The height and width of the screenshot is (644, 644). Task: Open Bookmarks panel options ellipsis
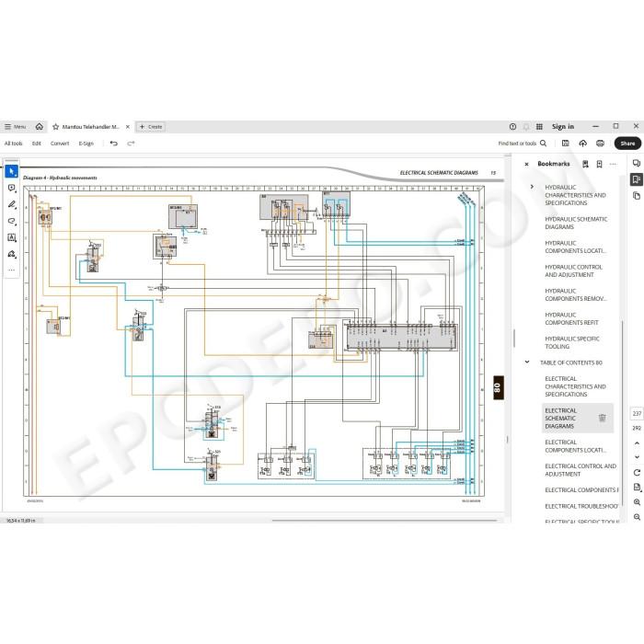pyautogui.click(x=614, y=164)
